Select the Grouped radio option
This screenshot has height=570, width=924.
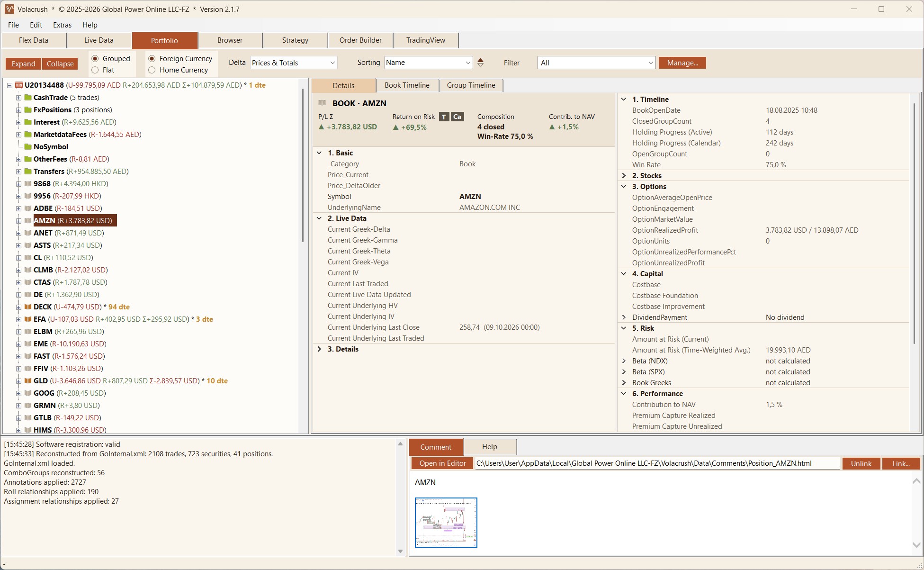tap(95, 59)
